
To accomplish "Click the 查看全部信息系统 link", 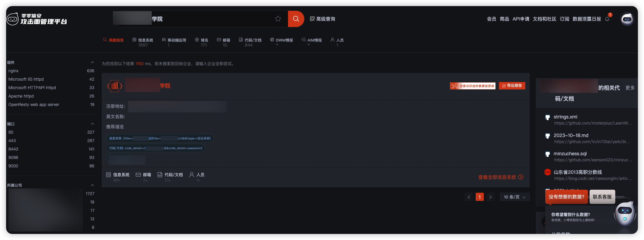I will (500, 177).
